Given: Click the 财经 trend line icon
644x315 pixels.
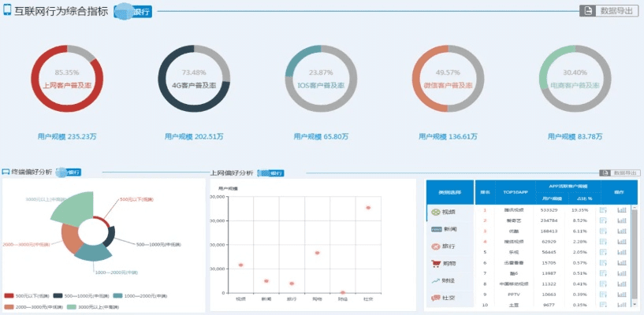Looking at the screenshot, I should tap(436, 280).
